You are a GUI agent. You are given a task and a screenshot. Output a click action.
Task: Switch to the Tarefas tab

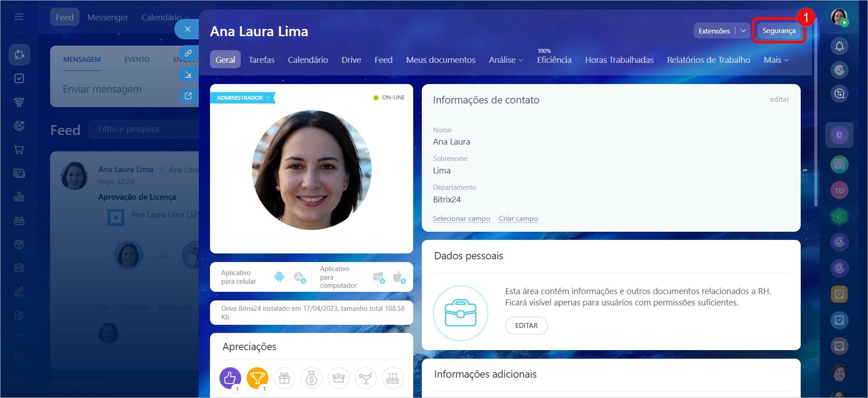click(261, 60)
